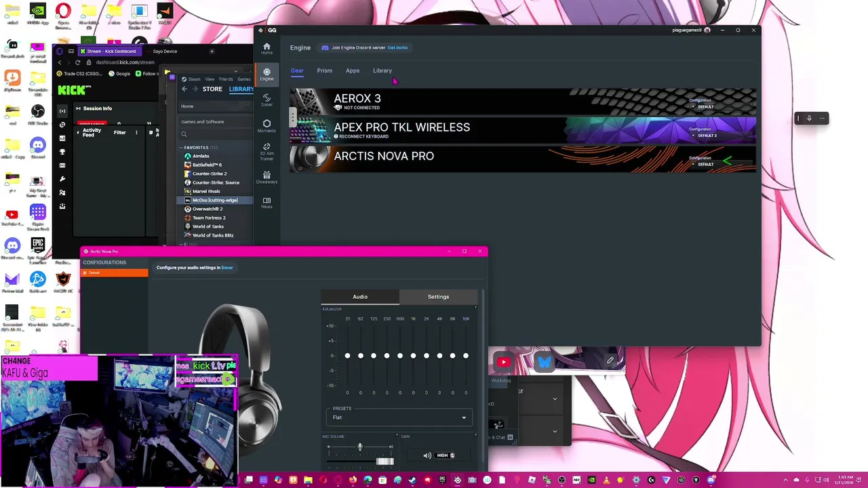Open the three-dot menu in floating widget

[822, 118]
